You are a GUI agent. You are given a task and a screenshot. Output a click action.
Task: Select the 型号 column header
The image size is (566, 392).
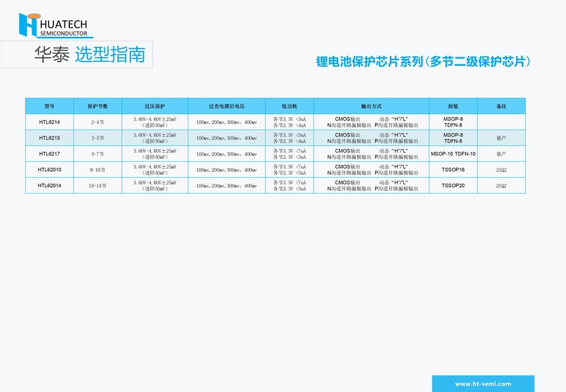tap(49, 106)
